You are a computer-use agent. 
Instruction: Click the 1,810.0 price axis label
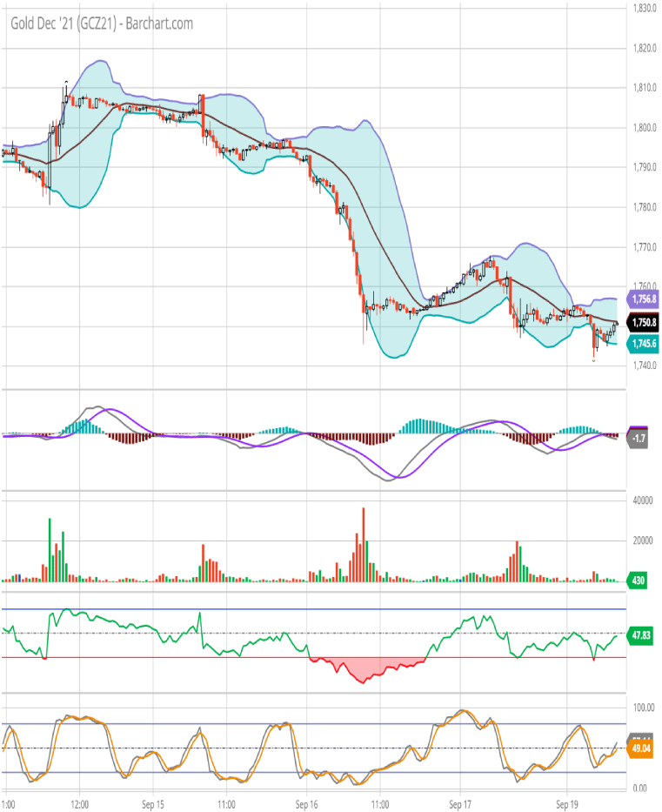click(x=645, y=88)
